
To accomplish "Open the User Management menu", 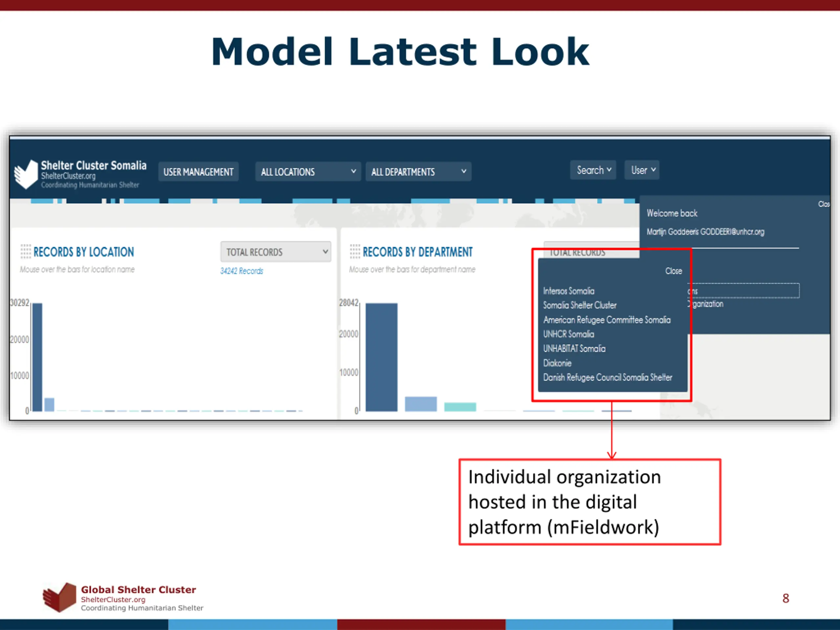I will pos(198,172).
